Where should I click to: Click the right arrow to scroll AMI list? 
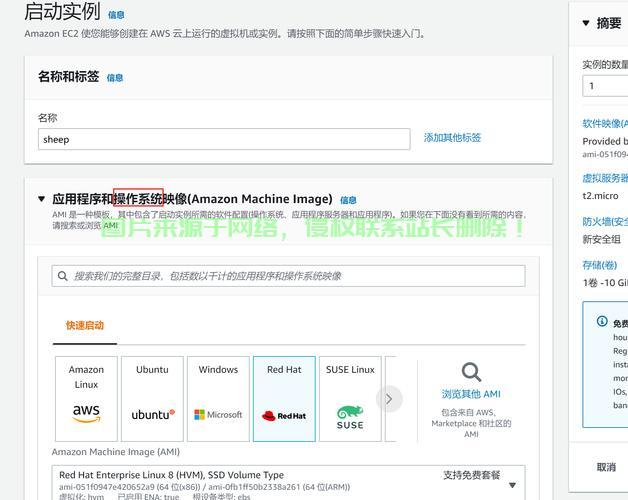pyautogui.click(x=389, y=399)
